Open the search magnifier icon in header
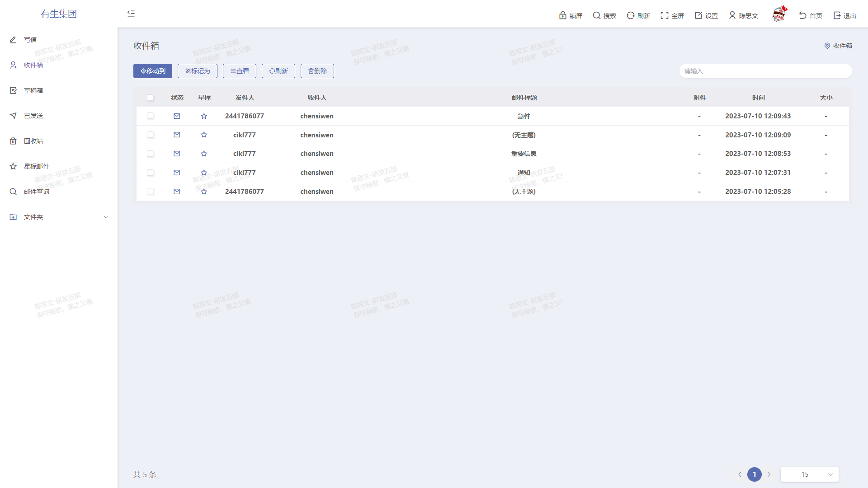This screenshot has height=488, width=868. 597,15
